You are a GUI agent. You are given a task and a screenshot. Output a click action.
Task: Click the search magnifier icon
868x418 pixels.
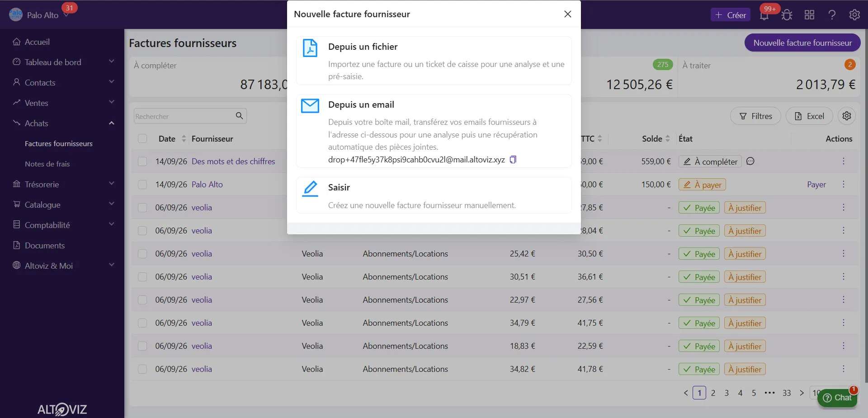pyautogui.click(x=240, y=116)
